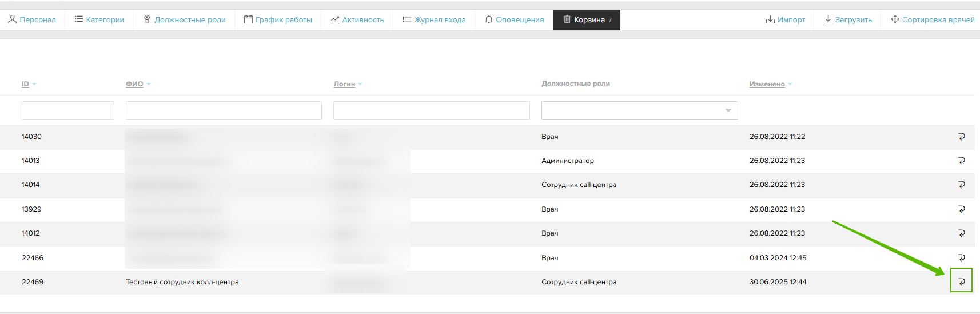This screenshot has width=980, height=314.
Task: Restore the employee with ID 14012
Action: [x=961, y=233]
